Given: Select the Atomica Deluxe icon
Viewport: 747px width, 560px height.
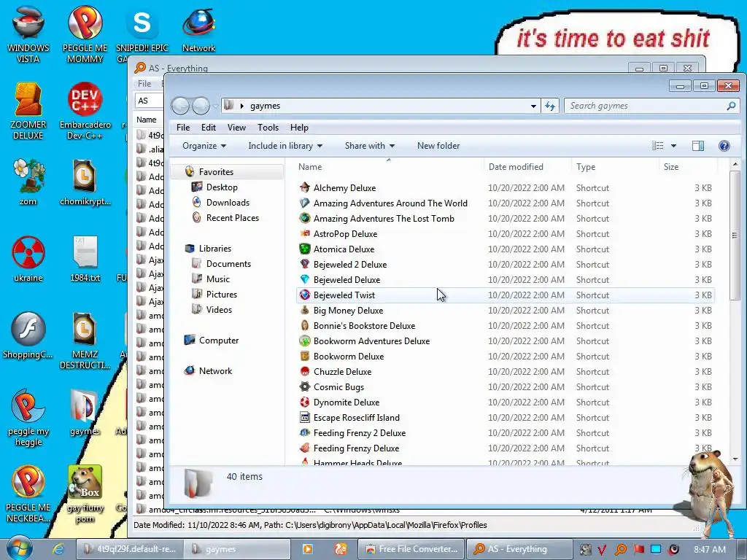Looking at the screenshot, I should click(x=304, y=249).
